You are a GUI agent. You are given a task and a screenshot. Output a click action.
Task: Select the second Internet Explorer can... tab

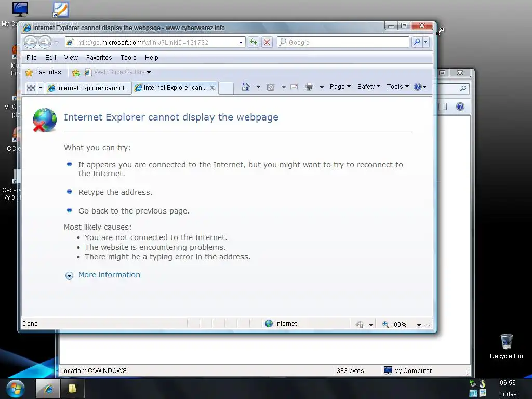(x=170, y=88)
